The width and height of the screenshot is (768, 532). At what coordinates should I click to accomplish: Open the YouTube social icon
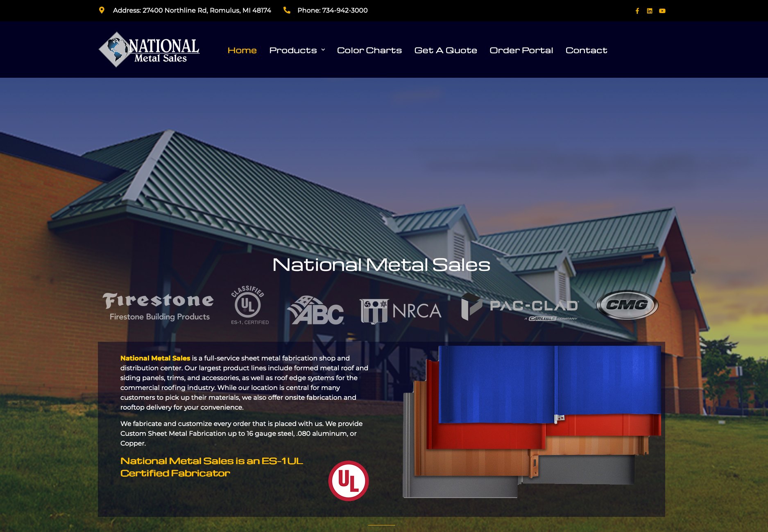click(662, 11)
